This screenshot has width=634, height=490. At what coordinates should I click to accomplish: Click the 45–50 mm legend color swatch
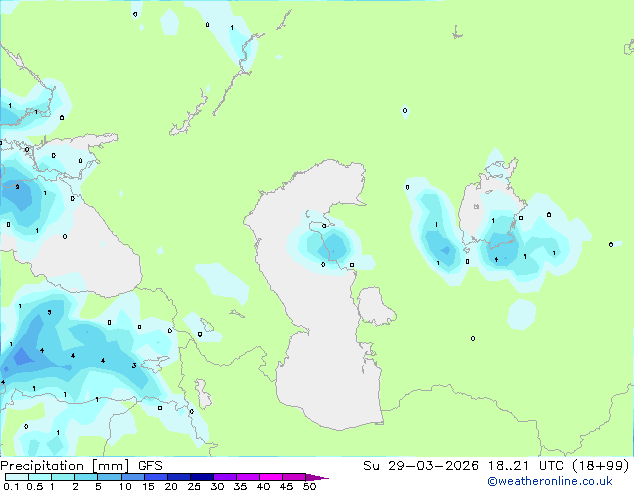[294, 477]
